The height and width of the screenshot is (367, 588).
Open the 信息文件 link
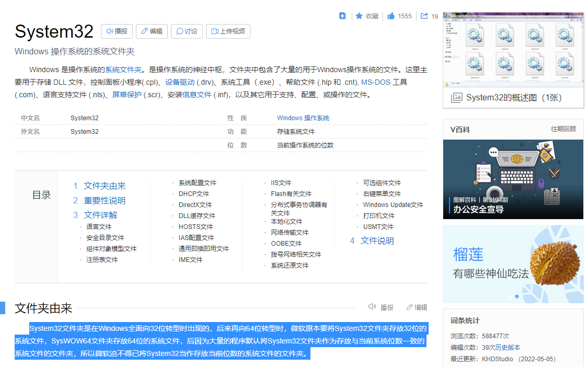tap(197, 95)
